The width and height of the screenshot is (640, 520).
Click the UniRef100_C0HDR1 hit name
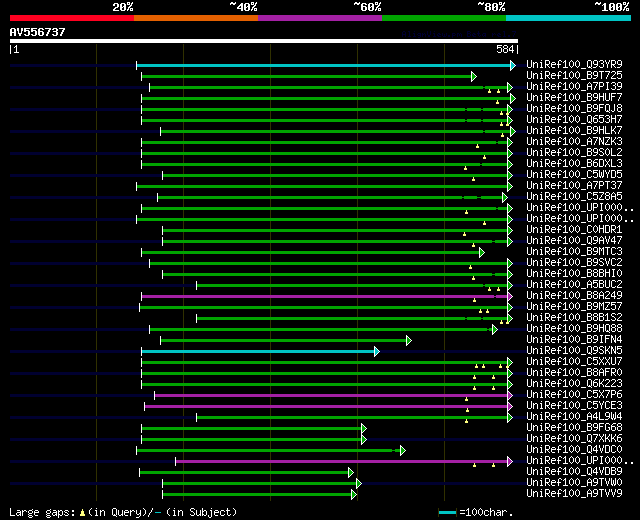point(574,230)
